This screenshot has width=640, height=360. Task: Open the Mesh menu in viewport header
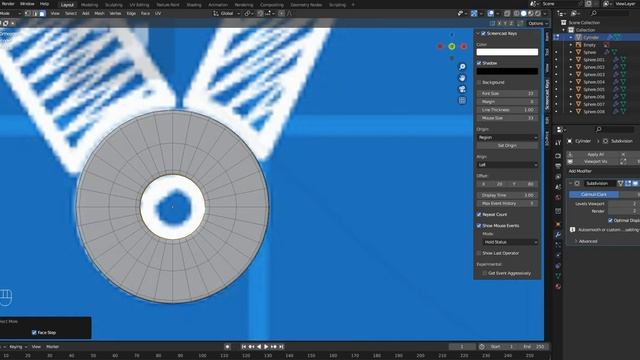(99, 13)
